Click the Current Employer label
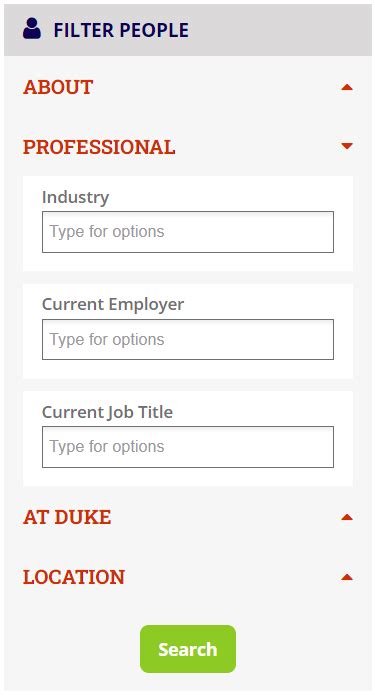The height and width of the screenshot is (697, 375). (x=113, y=304)
